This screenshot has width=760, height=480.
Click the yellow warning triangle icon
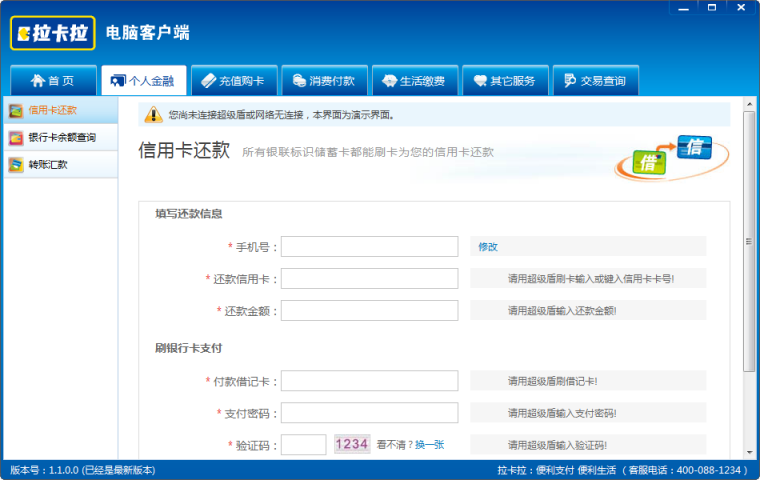click(x=153, y=114)
